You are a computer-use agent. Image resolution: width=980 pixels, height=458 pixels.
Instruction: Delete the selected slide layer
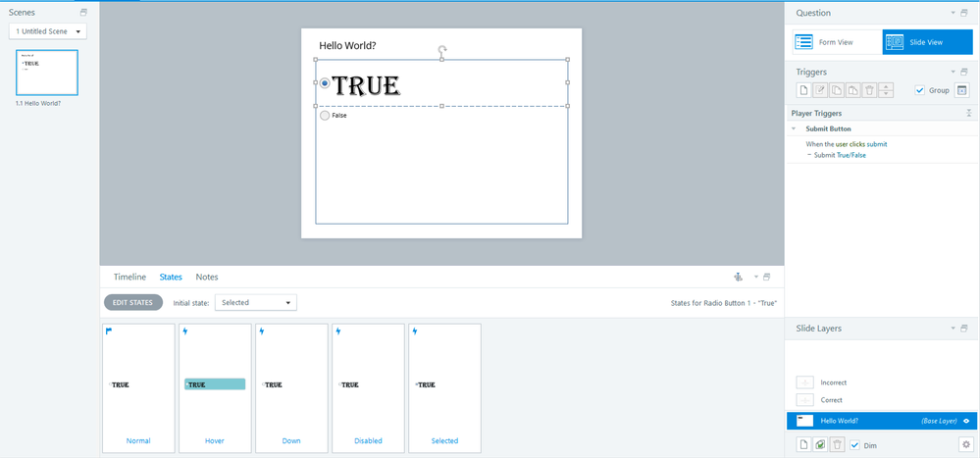pos(838,444)
